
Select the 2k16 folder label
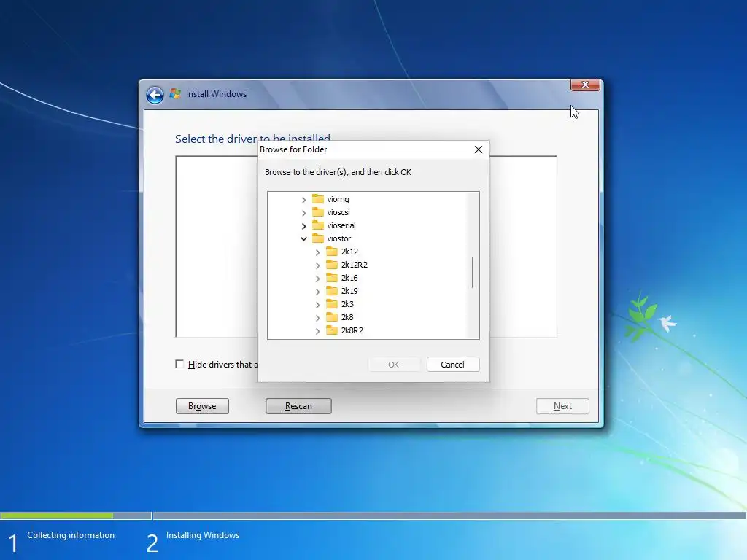(349, 278)
